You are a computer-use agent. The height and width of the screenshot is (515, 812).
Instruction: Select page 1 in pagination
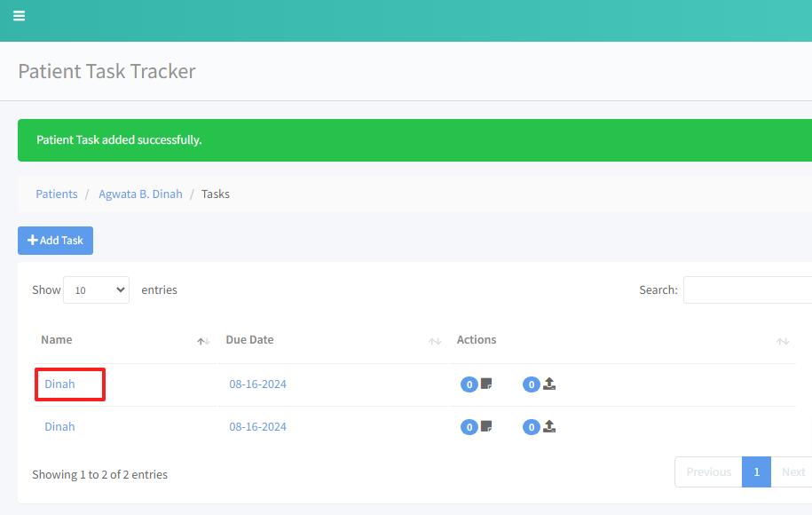[x=756, y=472]
